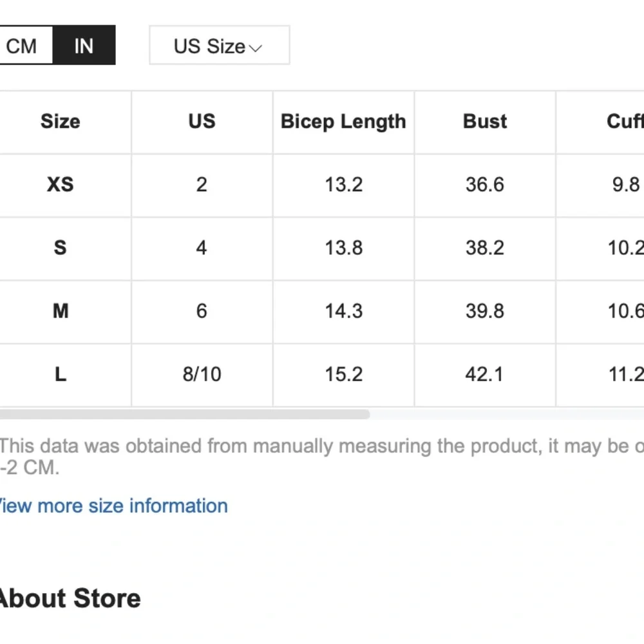644x644 pixels.
Task: Select the XS size row label
Action: [60, 185]
